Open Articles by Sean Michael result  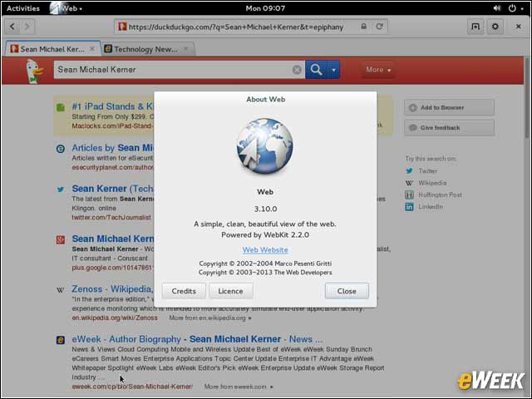pos(113,148)
